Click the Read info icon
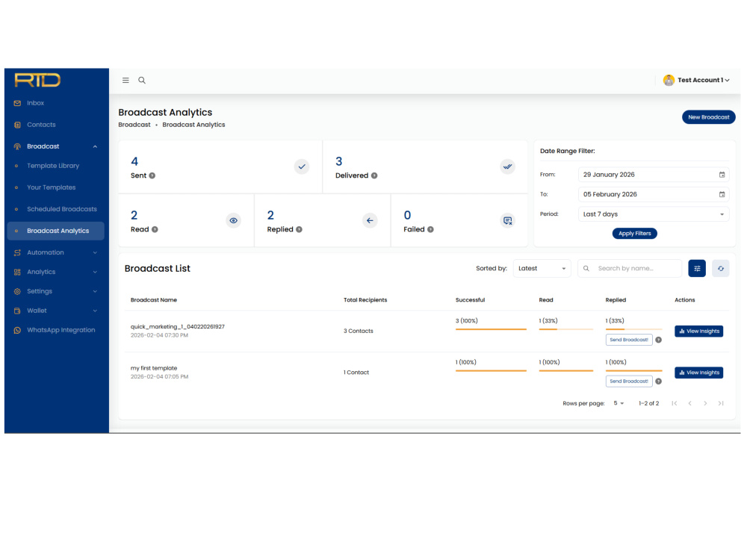Viewport: 747px width, 560px height. coord(155,229)
